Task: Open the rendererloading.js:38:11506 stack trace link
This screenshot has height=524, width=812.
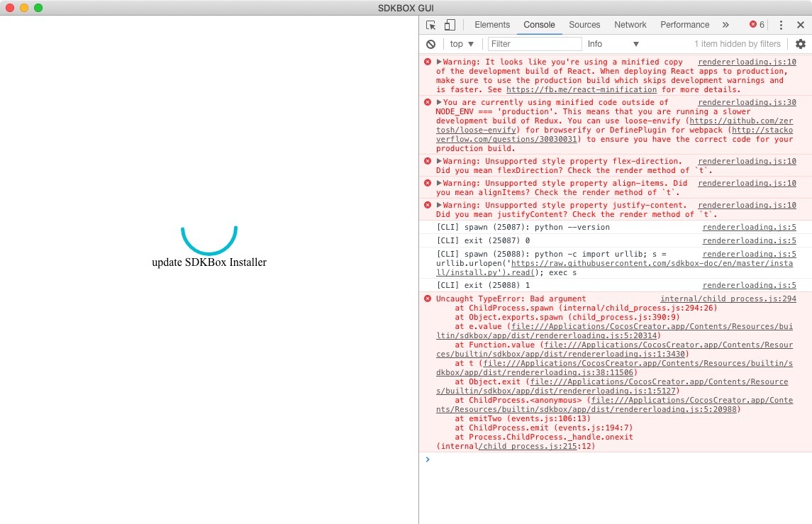Action: pyautogui.click(x=535, y=373)
